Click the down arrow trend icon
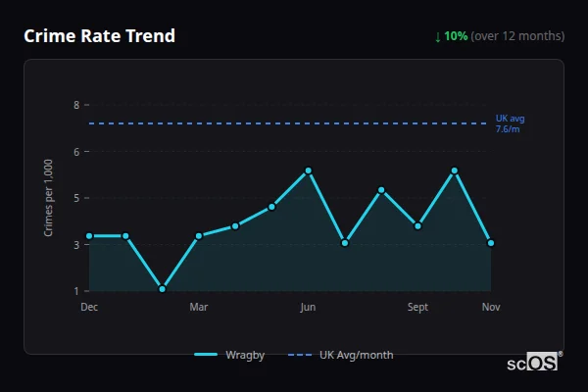Viewport: 588px width, 392px height. [x=438, y=37]
